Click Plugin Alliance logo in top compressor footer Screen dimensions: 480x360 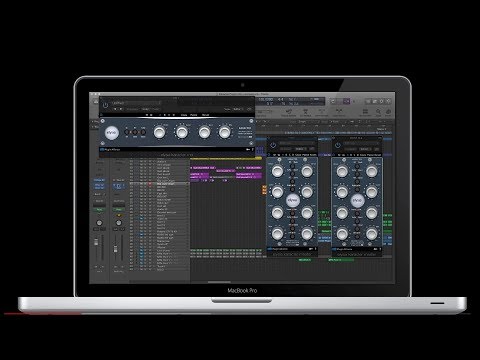[110, 150]
